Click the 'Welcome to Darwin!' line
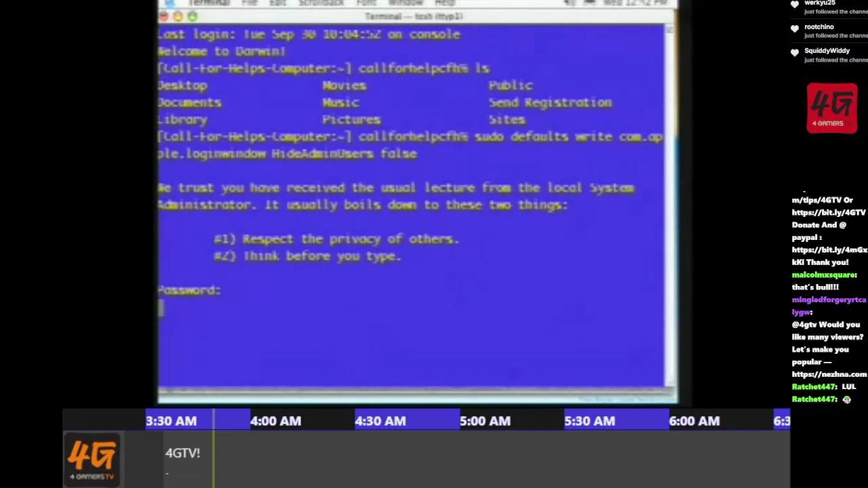The image size is (868, 488). 222,51
